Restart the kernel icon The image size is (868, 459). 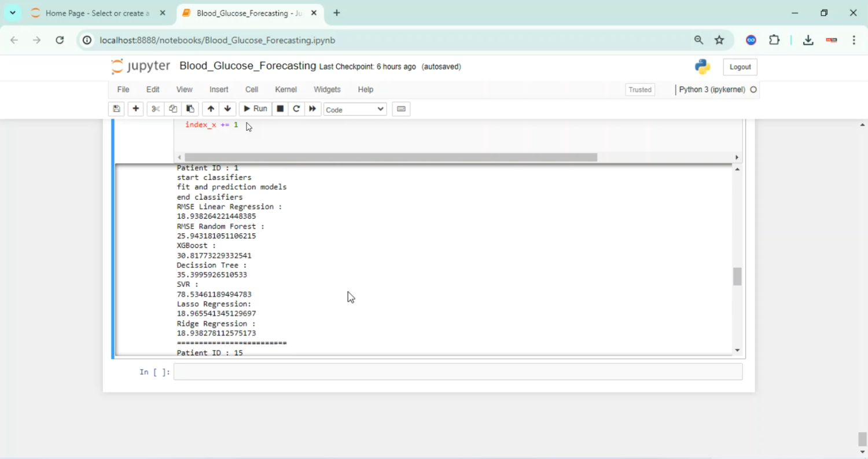pyautogui.click(x=296, y=109)
